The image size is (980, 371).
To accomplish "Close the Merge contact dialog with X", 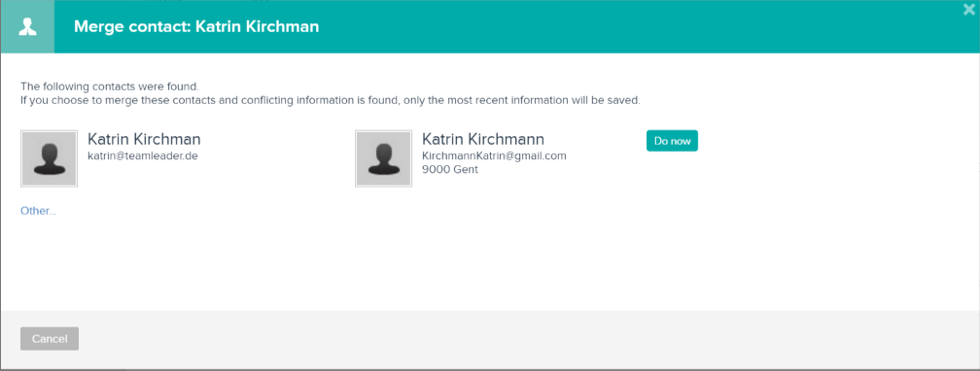I will pyautogui.click(x=969, y=10).
